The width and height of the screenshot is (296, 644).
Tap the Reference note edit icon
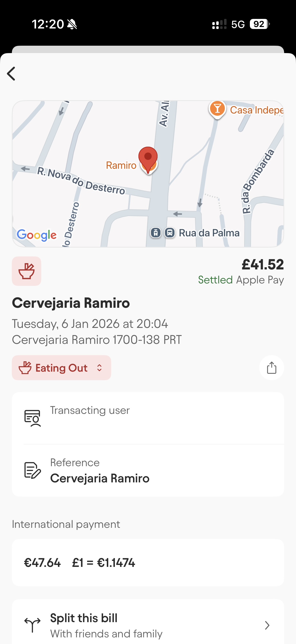coord(32,470)
